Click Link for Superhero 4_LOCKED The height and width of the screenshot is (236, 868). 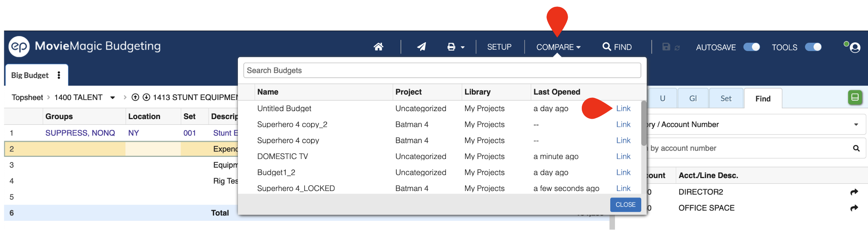(623, 188)
